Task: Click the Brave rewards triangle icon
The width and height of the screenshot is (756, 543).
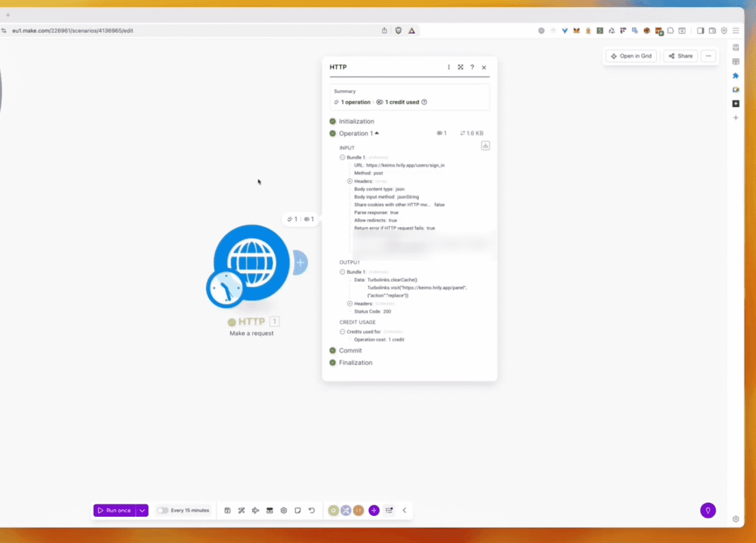Action: [x=412, y=31]
